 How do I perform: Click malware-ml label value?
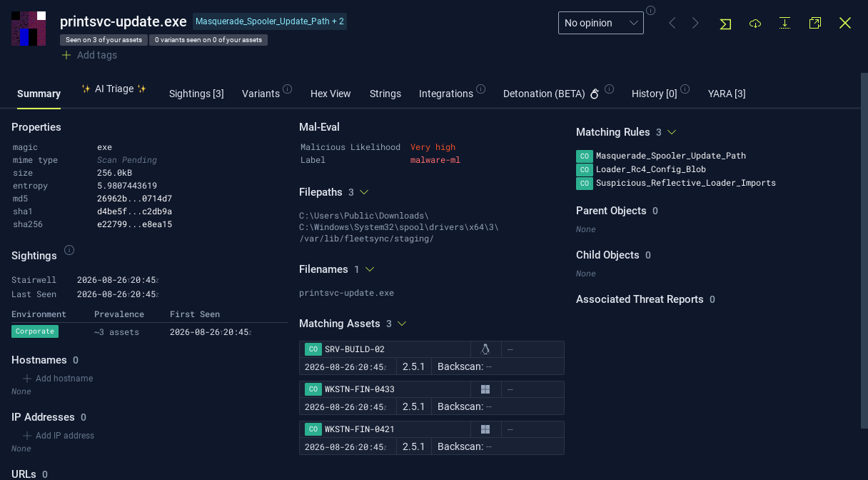coord(435,160)
